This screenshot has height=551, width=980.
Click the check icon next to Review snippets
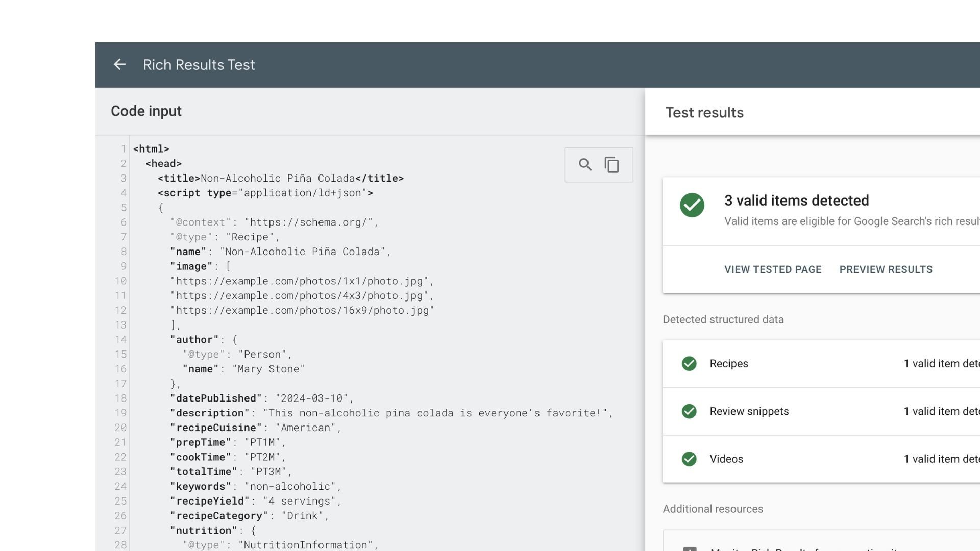click(x=689, y=411)
